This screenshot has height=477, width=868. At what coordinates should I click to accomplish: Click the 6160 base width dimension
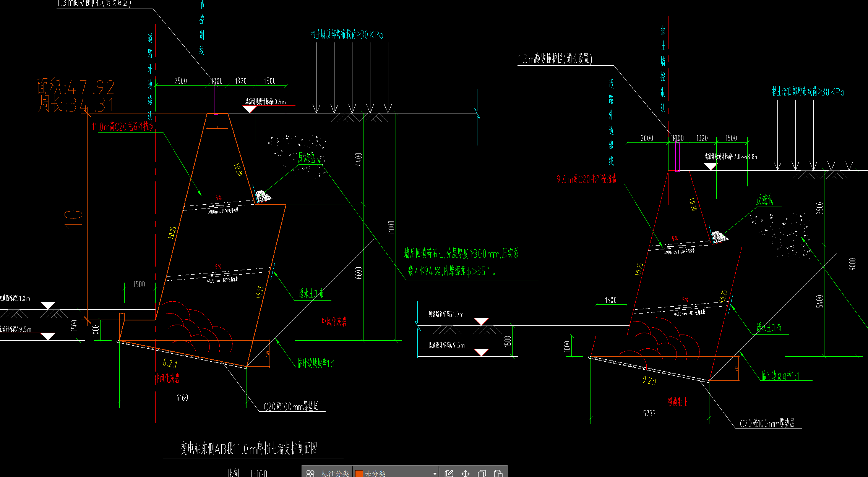click(x=182, y=398)
